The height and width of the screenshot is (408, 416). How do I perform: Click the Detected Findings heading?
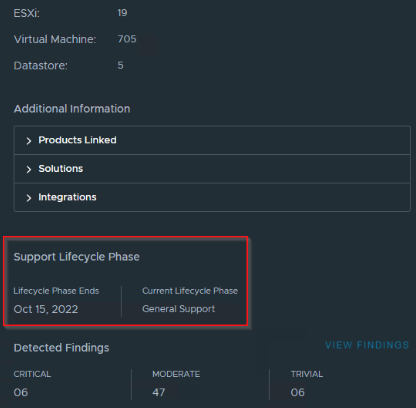pos(61,348)
